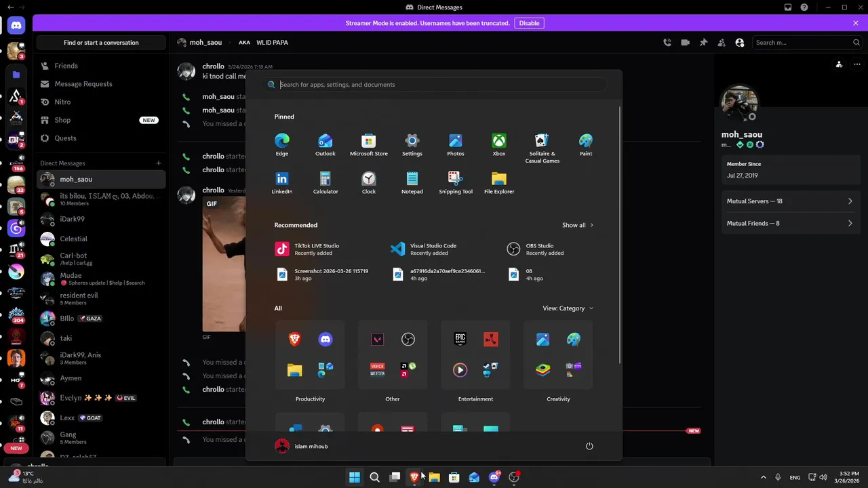Select the moh_saou direct message

tap(101, 180)
